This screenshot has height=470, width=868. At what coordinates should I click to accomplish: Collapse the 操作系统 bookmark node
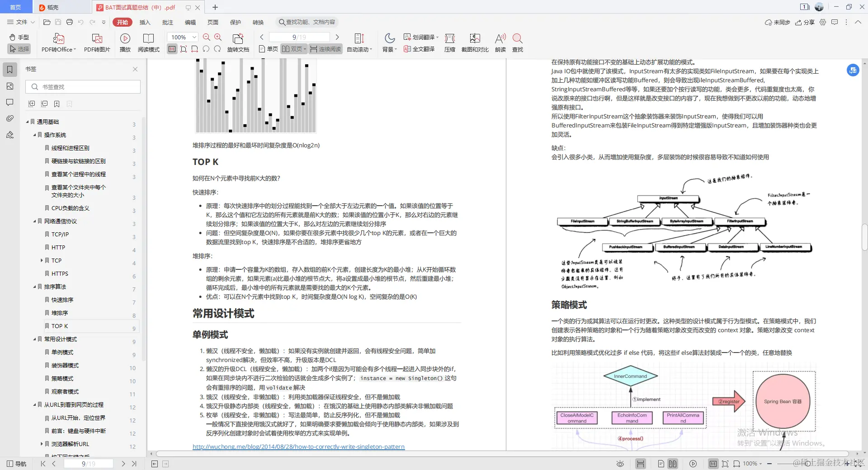coord(35,135)
